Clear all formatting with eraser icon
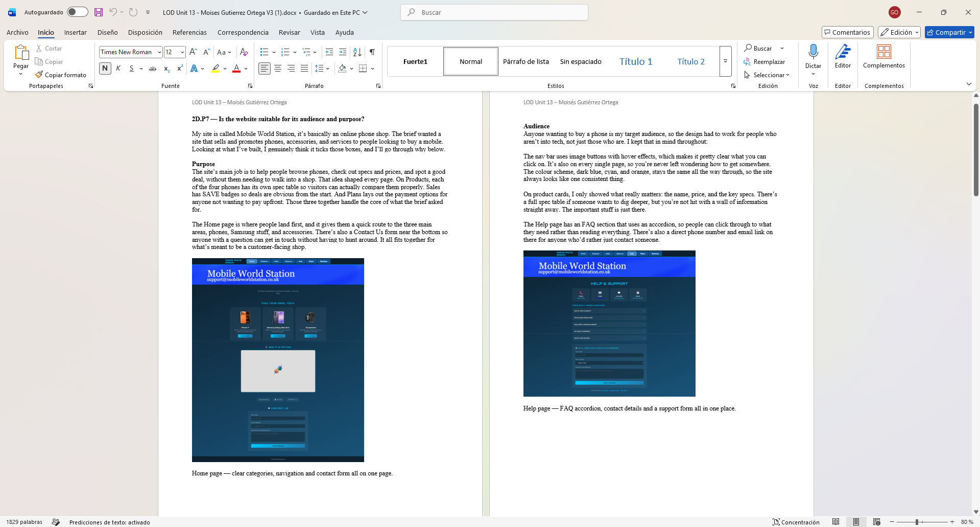The width and height of the screenshot is (980, 527). (x=244, y=52)
